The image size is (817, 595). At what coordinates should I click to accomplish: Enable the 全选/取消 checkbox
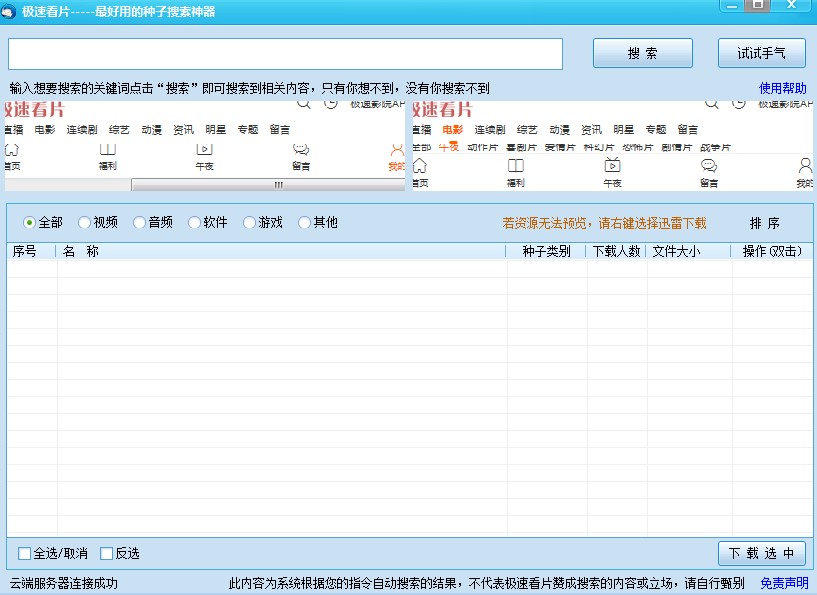(25, 553)
